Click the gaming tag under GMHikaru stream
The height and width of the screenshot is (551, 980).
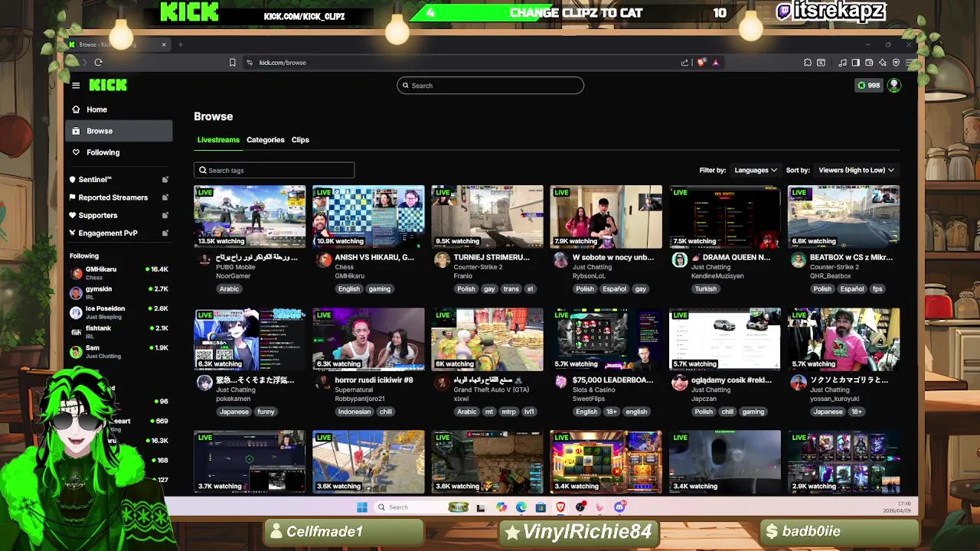(380, 289)
